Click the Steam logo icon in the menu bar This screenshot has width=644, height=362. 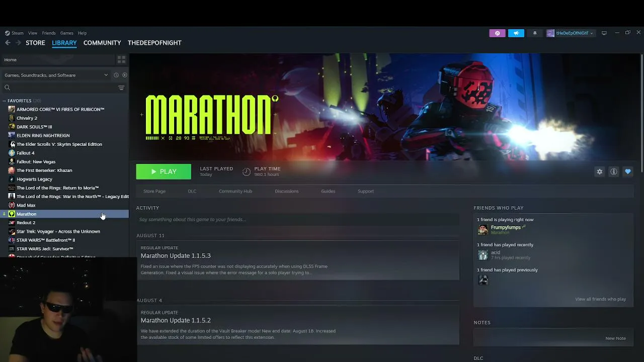[7, 33]
